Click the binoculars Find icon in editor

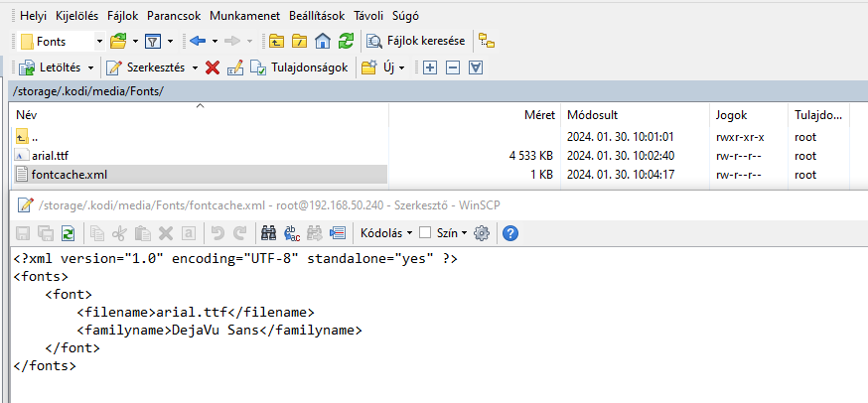[268, 233]
